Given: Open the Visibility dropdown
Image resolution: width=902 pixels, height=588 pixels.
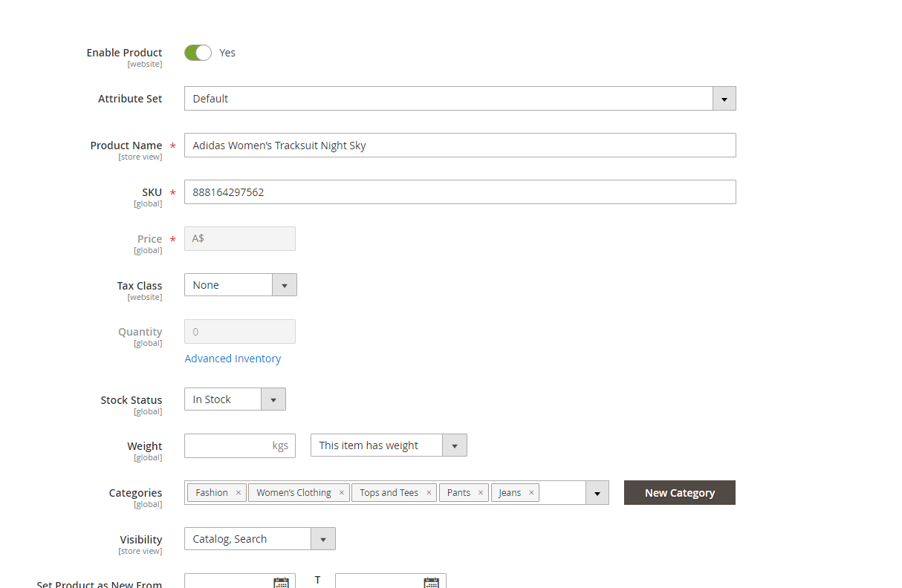Looking at the screenshot, I should click(x=322, y=538).
